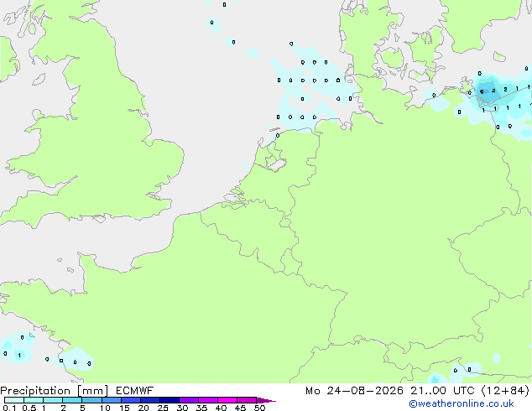The width and height of the screenshot is (532, 411).
Task: Choose the 5 to 10 mm blue swatch
Action: tap(92, 400)
